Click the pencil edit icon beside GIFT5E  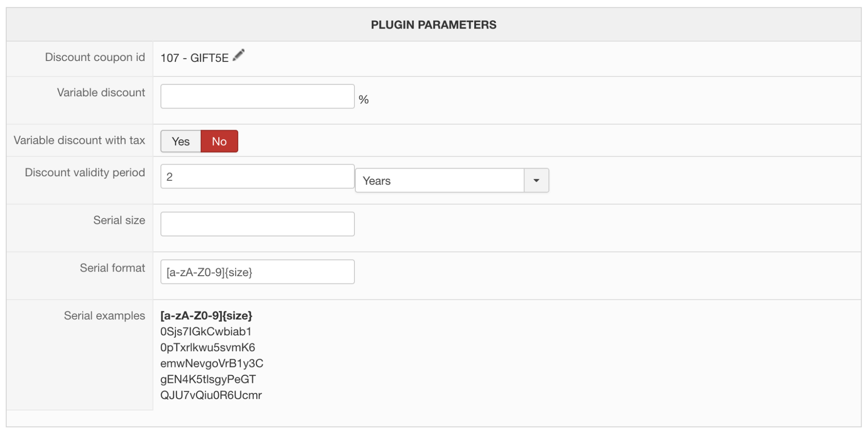tap(238, 56)
